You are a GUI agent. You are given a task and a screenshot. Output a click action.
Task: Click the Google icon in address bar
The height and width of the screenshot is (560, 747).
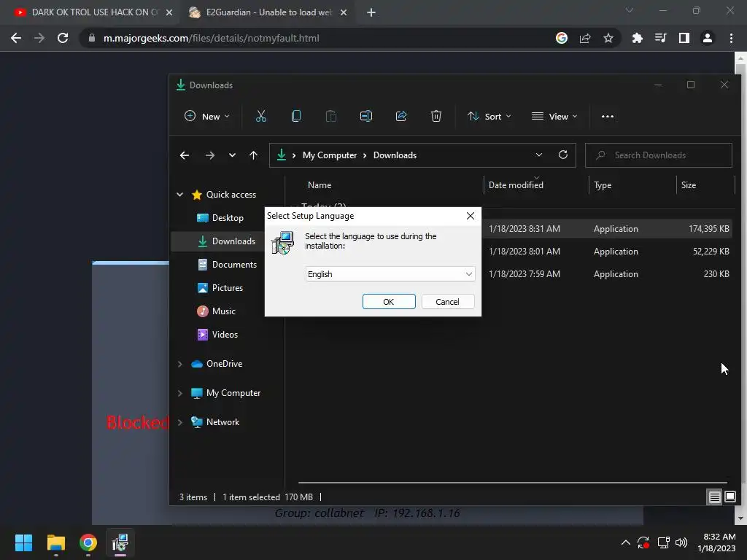[x=562, y=38]
